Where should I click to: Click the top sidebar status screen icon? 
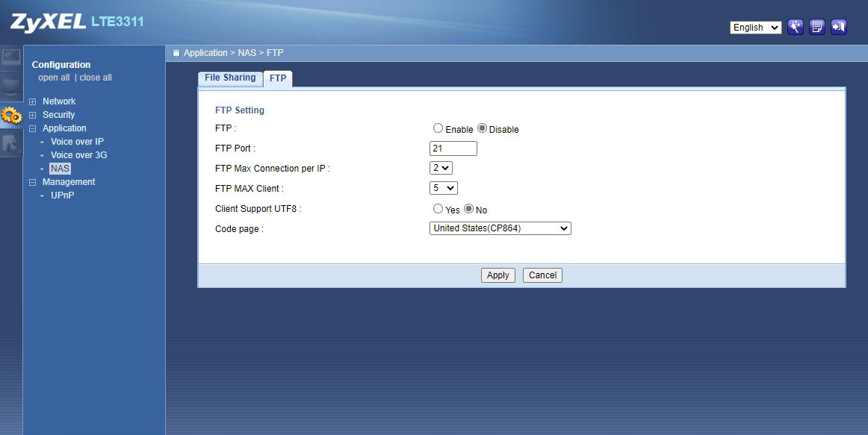pyautogui.click(x=11, y=58)
